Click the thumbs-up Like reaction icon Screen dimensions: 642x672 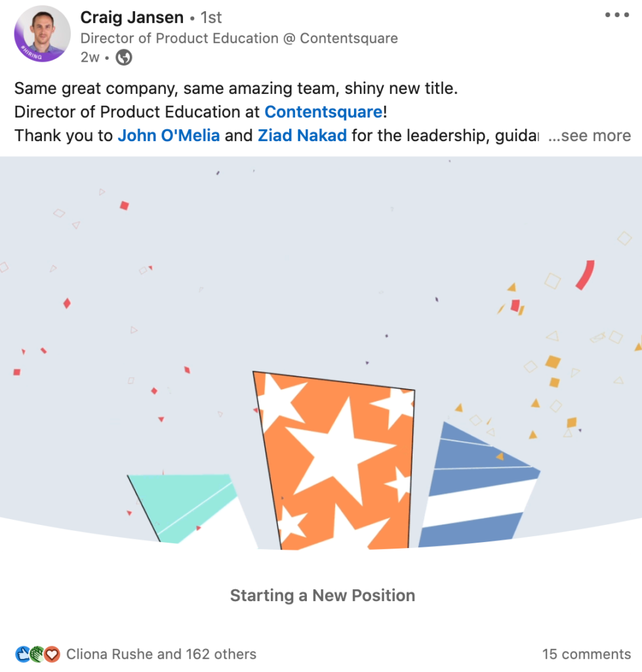point(23,654)
